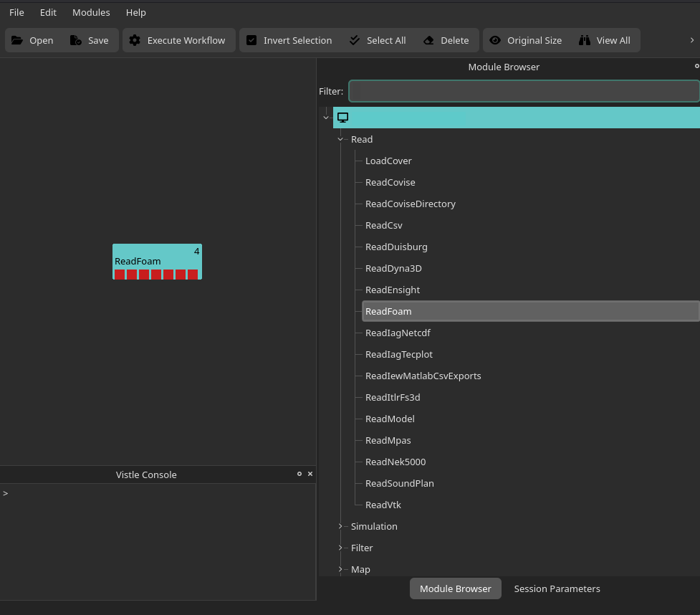Click the Open folder icon
Screen dimensions: 700x615
pos(17,40)
